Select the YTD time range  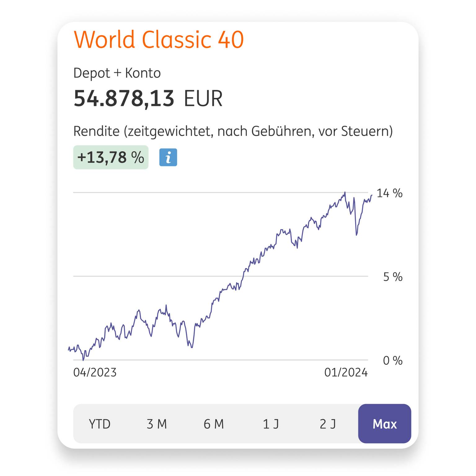99,424
